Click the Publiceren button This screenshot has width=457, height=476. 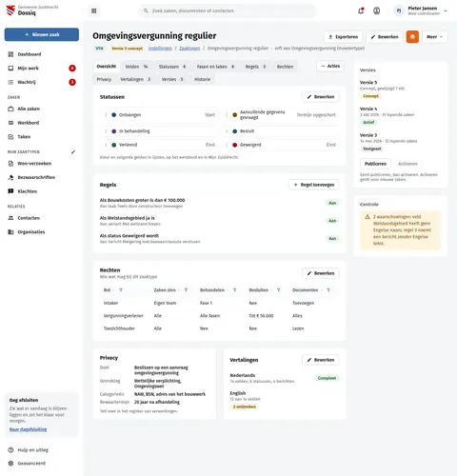coord(375,164)
